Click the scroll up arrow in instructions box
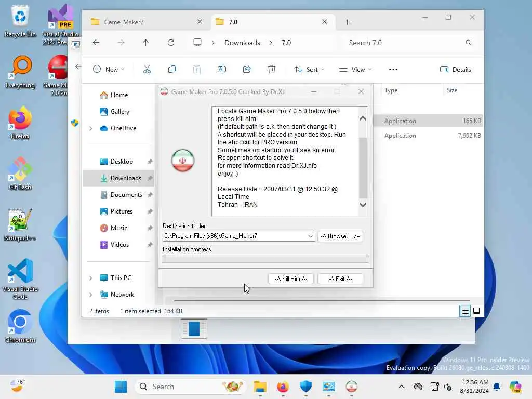Viewport: 532px width, 399px height. point(363,118)
